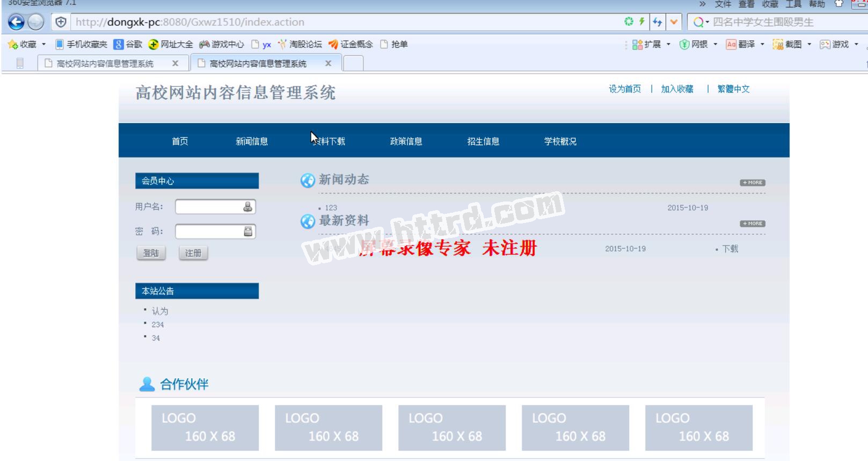This screenshot has height=461, width=868.
Task: Go to 首页 in the site navigation
Action: tap(180, 141)
